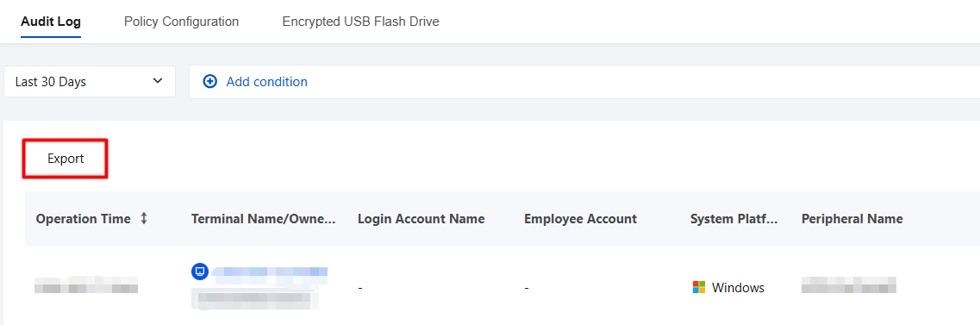Click the truncated System Platform column header
980x325 pixels.
733,219
